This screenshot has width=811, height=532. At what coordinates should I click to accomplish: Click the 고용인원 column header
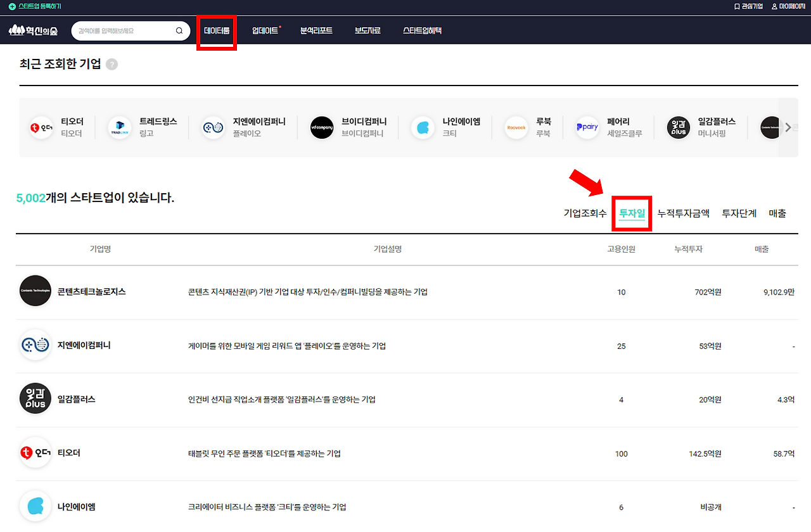pos(621,249)
